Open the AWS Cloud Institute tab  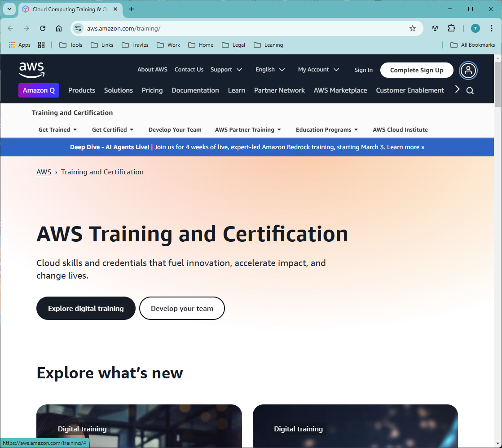tap(400, 130)
